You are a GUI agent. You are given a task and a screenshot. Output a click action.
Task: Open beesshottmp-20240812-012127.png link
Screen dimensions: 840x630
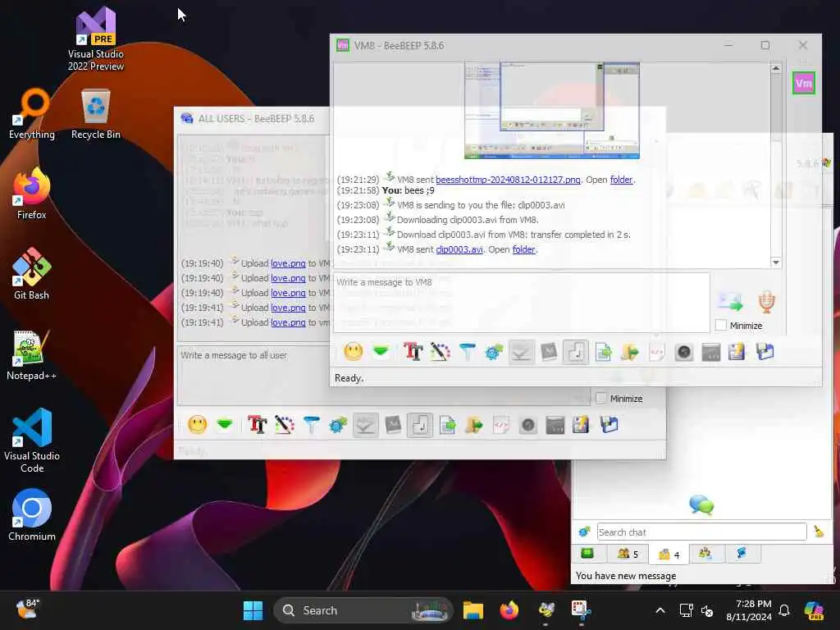(508, 180)
